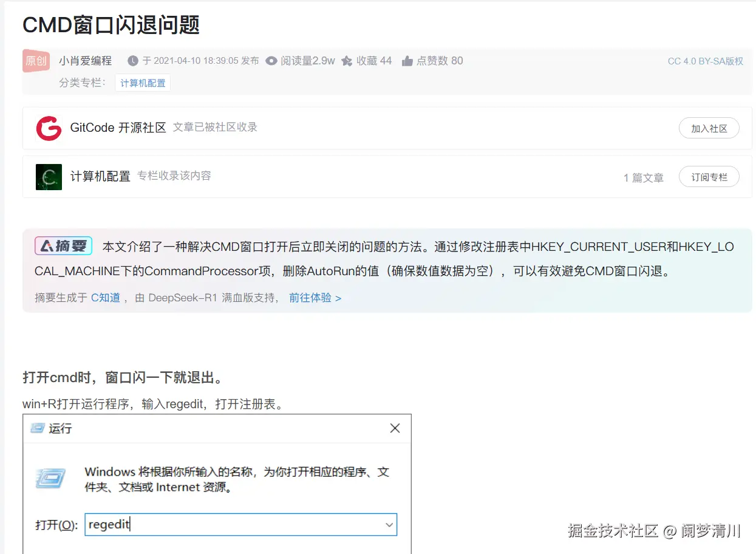Open the 前往体验 link

(x=315, y=298)
